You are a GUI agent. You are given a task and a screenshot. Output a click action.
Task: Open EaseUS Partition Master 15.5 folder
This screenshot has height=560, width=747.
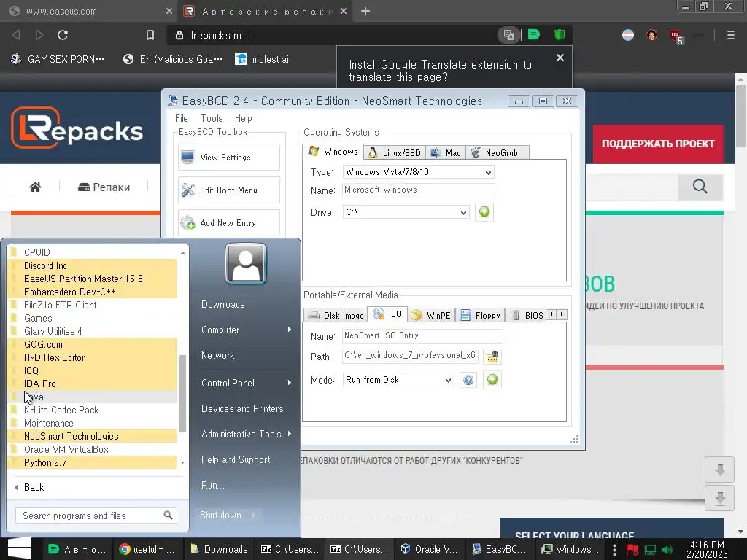[x=93, y=279]
